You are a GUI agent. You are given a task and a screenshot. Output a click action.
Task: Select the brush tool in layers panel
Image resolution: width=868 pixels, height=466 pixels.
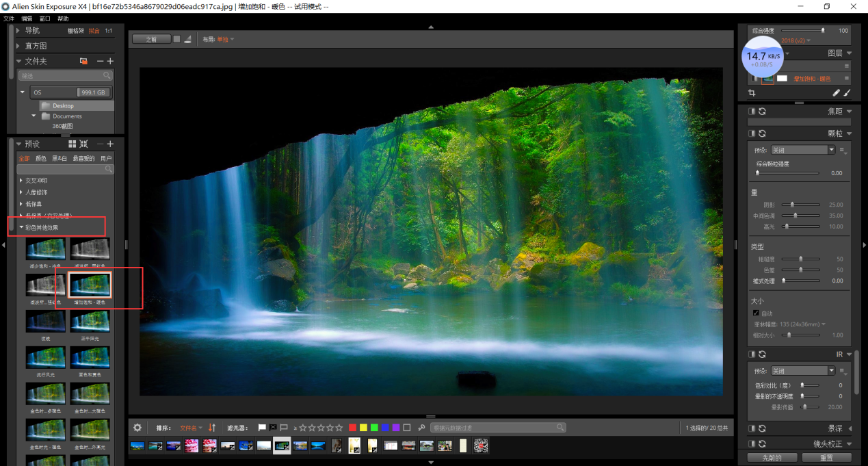847,92
